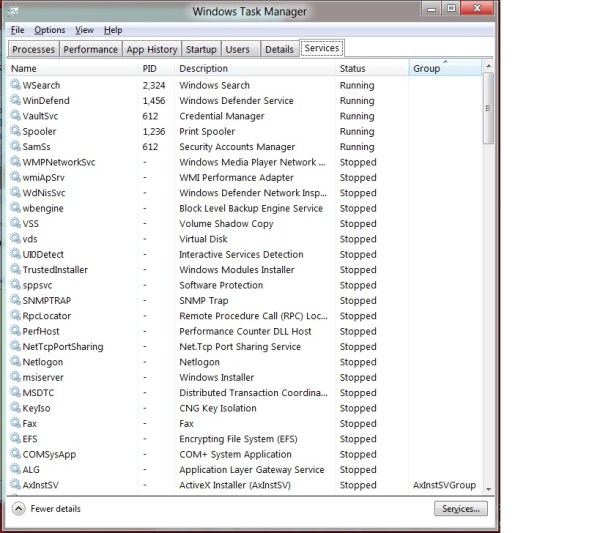Open the Options menu
The width and height of the screenshot is (600, 533).
pyautogui.click(x=50, y=31)
